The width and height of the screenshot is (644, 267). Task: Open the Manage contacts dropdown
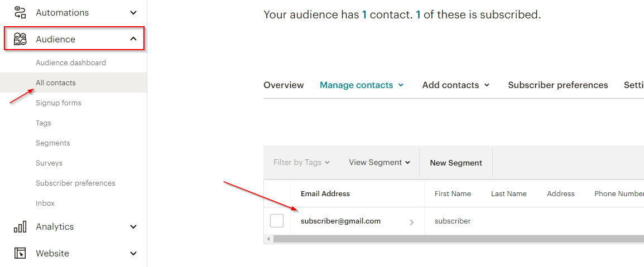tap(361, 85)
